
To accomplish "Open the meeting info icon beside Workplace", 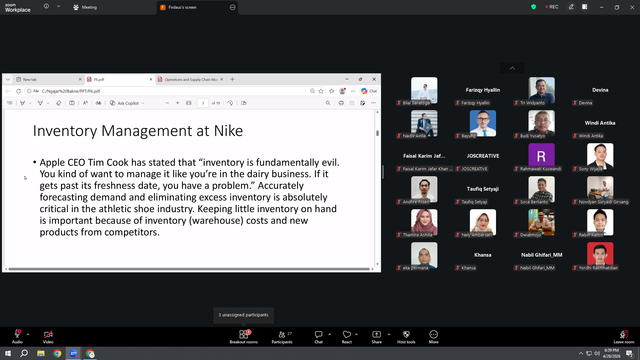I will click(x=47, y=7).
